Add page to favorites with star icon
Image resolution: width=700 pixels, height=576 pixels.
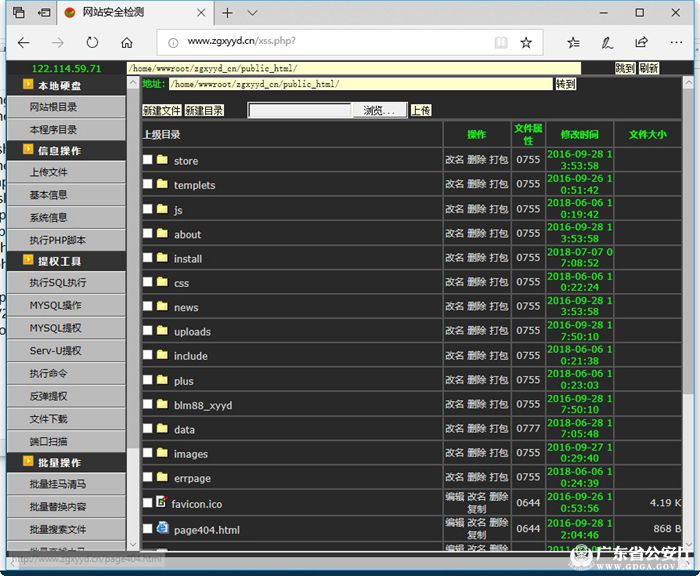[526, 42]
